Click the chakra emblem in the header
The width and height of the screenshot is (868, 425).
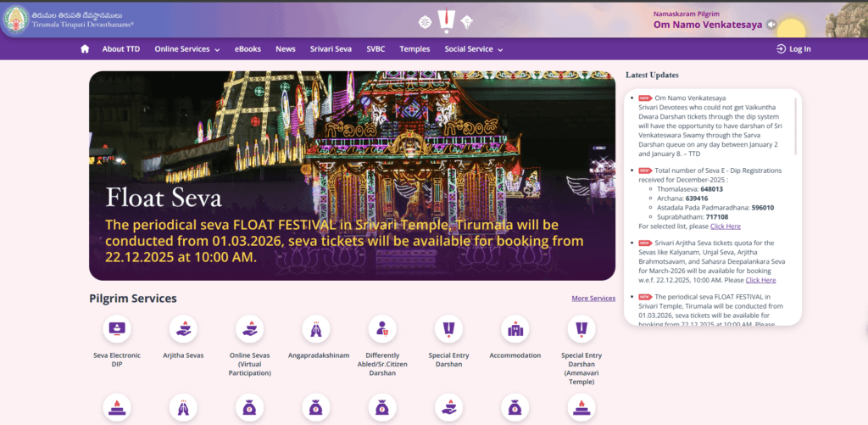coord(426,22)
